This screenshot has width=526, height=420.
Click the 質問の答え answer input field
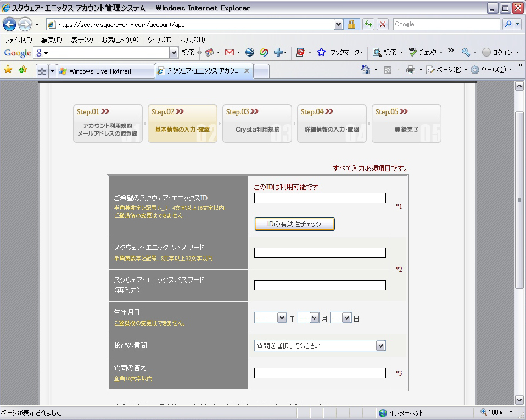[320, 373]
